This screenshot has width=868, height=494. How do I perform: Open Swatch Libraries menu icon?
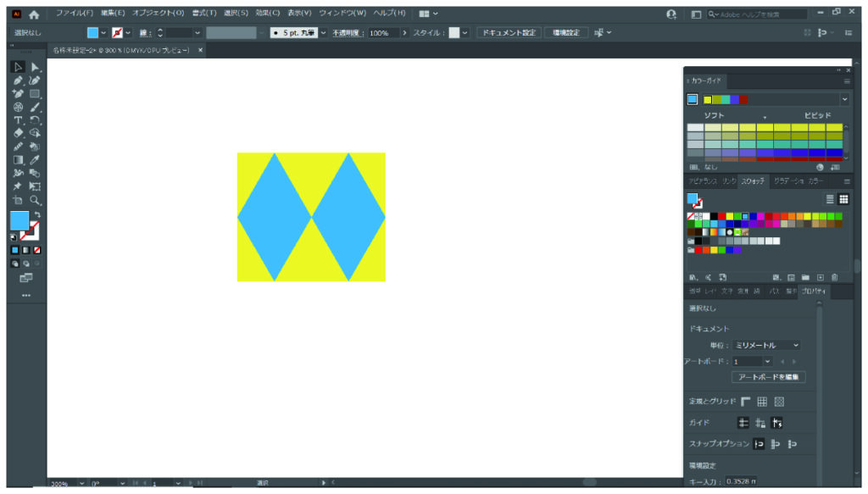point(693,277)
